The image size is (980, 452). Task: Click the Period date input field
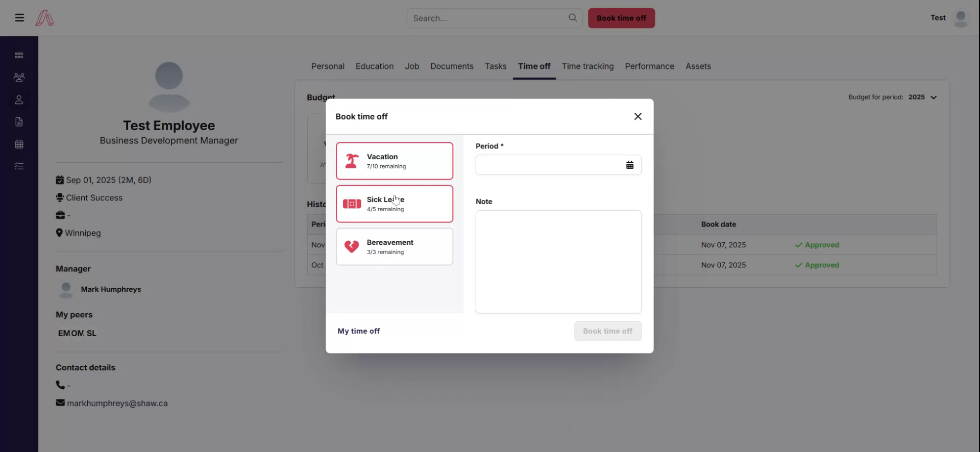coord(549,165)
